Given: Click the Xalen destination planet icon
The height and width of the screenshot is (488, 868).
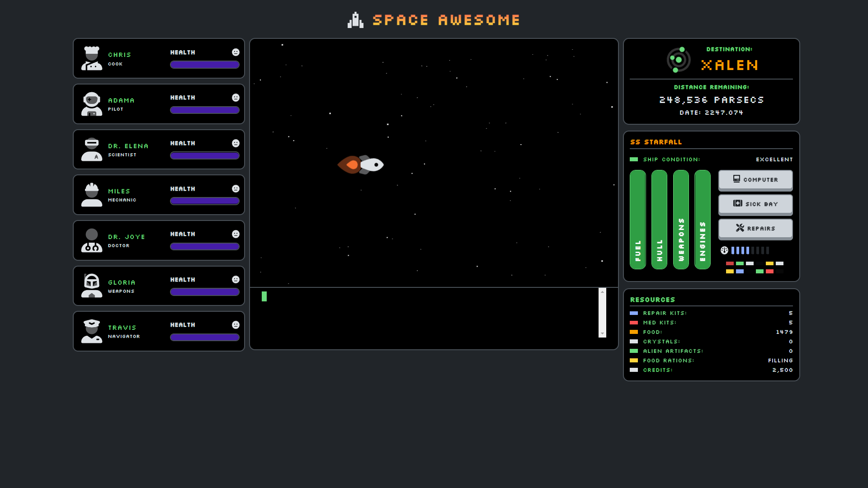Looking at the screenshot, I should (x=678, y=60).
